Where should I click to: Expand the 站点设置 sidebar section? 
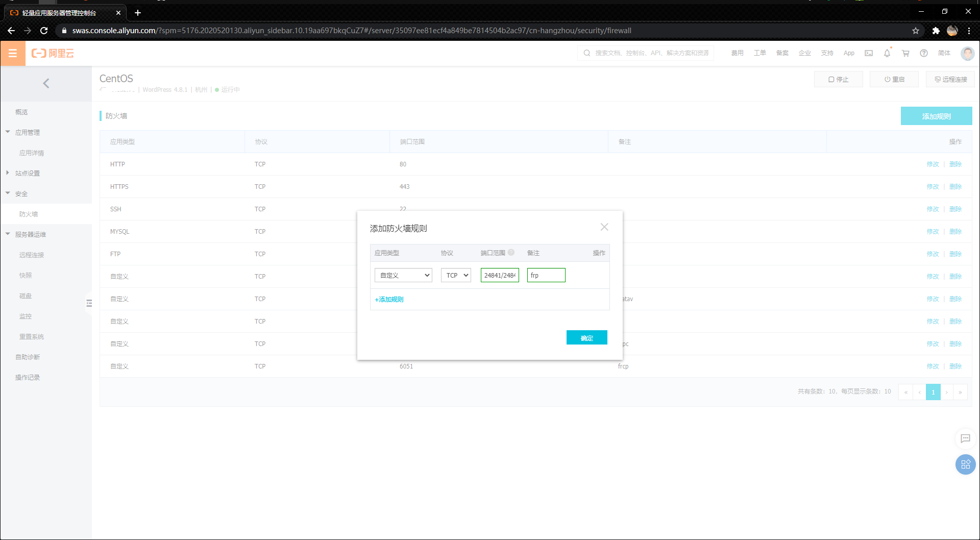(x=28, y=173)
